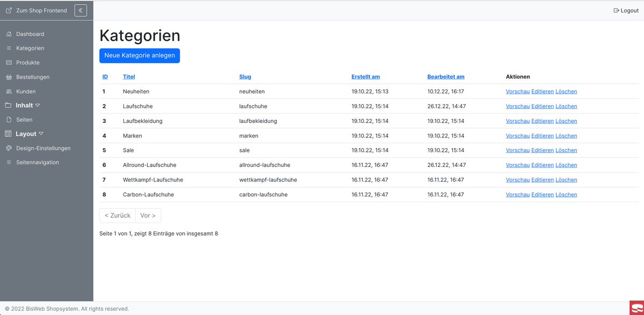Click Editieren for Carbon-Laufschuhe row
The height and width of the screenshot is (315, 644).
(x=543, y=194)
